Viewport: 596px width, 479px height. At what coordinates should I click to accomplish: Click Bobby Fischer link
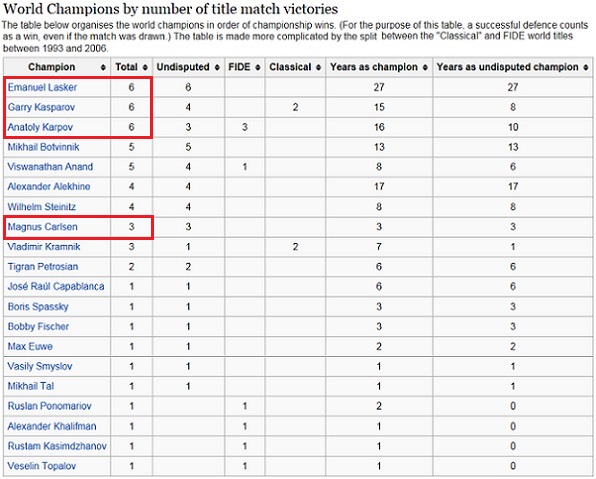tap(38, 327)
